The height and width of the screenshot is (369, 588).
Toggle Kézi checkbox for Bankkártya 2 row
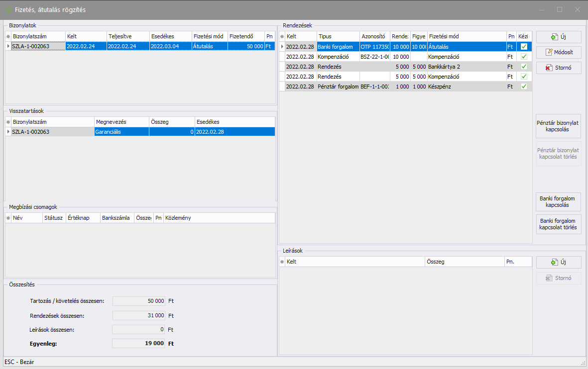coord(524,67)
